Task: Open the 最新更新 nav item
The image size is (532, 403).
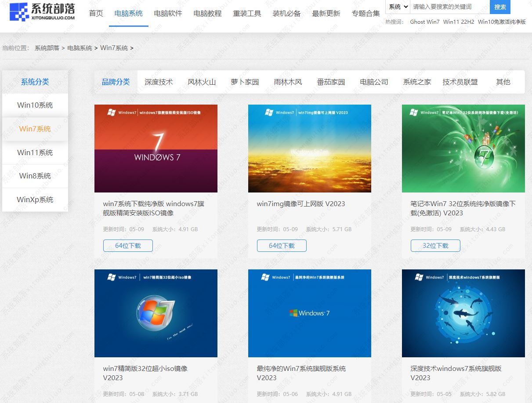Action: click(326, 13)
